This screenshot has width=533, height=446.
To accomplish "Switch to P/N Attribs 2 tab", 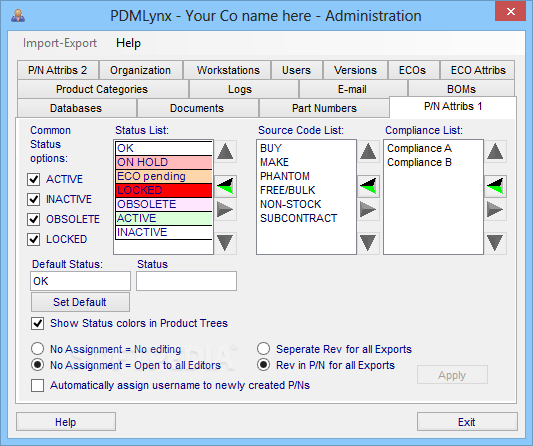I will point(58,70).
